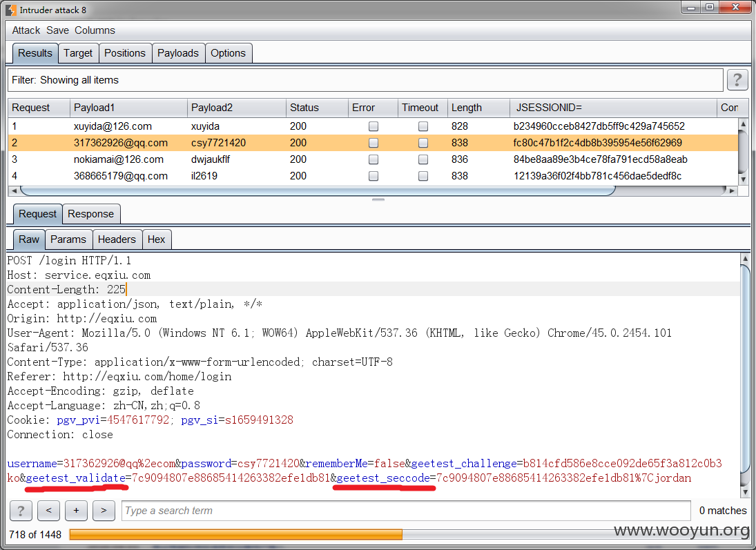This screenshot has width=756, height=550.
Task: Switch to the Params view tab
Action: (68, 239)
